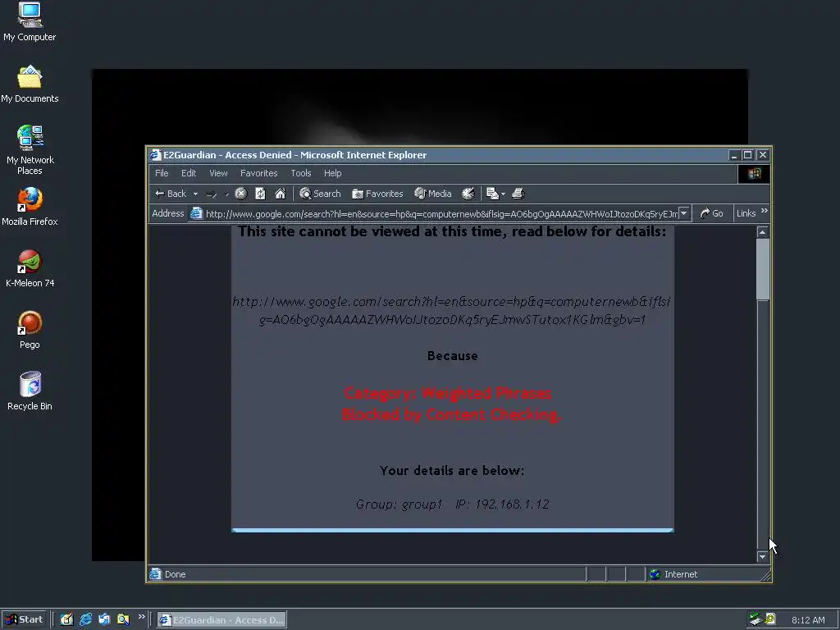Click the Done status bar text
This screenshot has height=630, width=840.
click(x=176, y=574)
